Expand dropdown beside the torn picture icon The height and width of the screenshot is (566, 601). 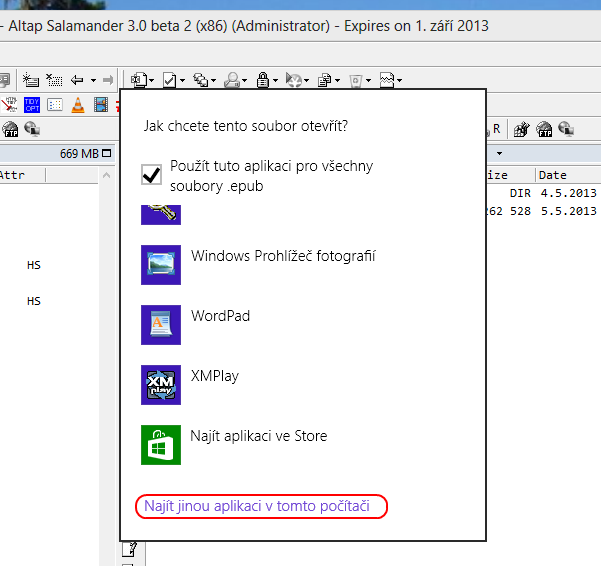point(400,80)
